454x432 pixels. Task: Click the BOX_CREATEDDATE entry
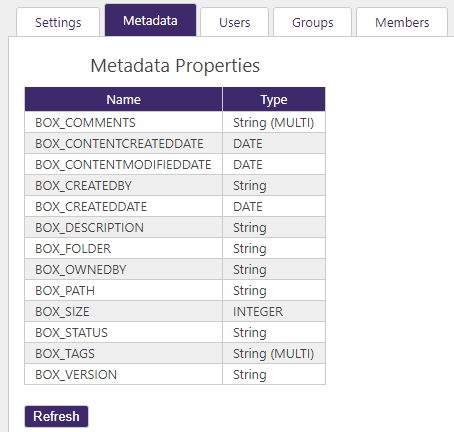pos(91,207)
